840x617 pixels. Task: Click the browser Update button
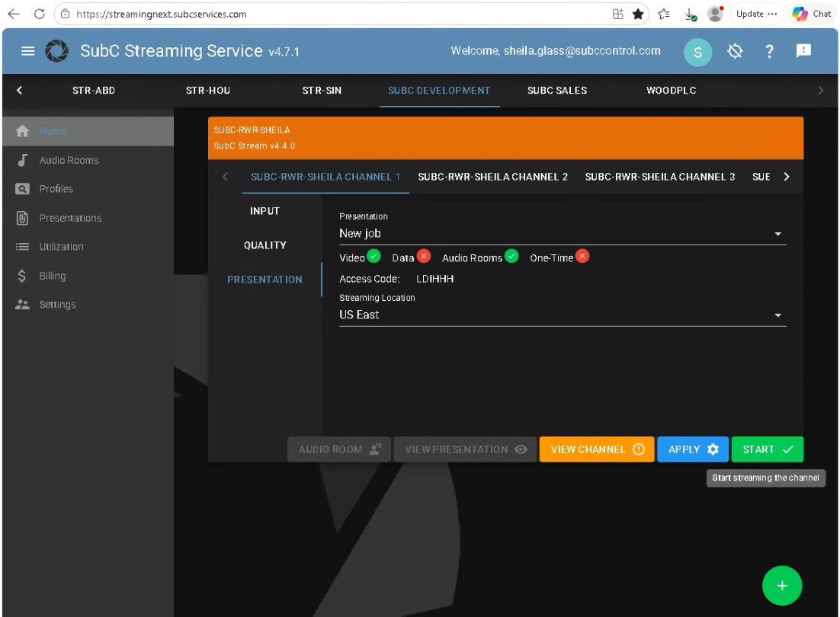pos(756,14)
